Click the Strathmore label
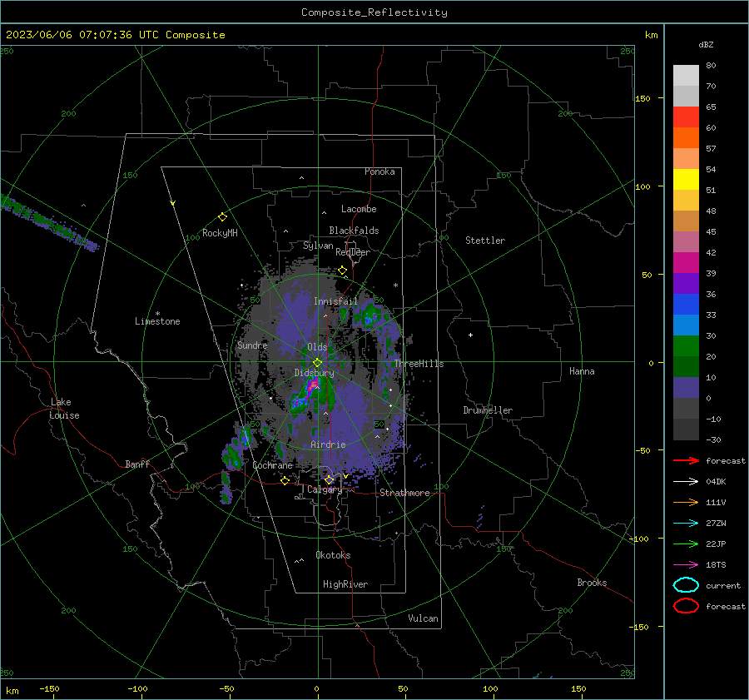Viewport: 749px width, 700px height. (x=404, y=493)
